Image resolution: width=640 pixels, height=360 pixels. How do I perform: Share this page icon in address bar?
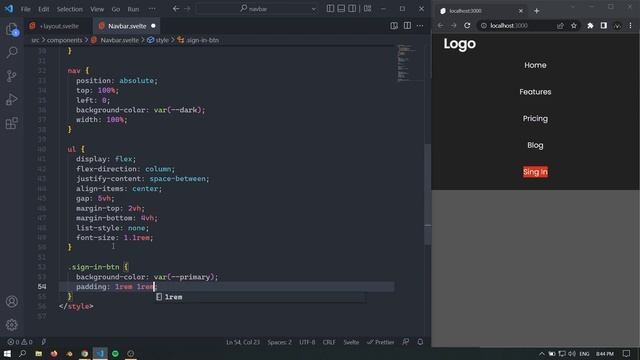560,25
